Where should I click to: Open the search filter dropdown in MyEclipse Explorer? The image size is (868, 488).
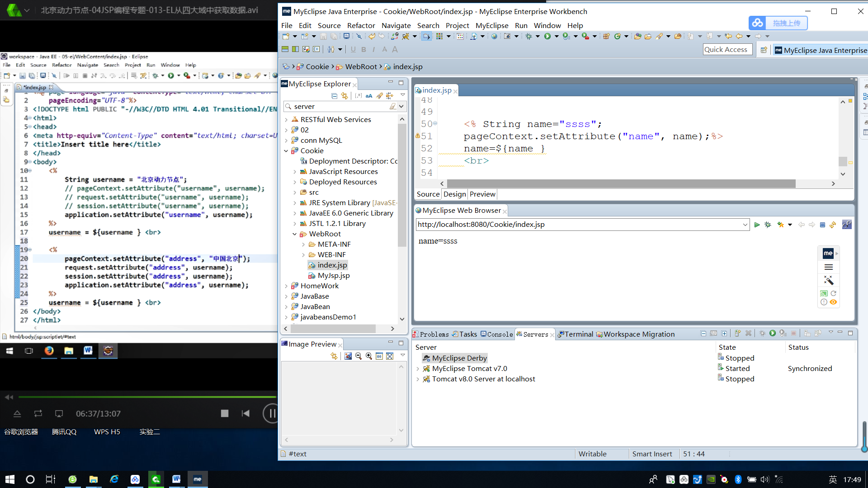tap(401, 107)
